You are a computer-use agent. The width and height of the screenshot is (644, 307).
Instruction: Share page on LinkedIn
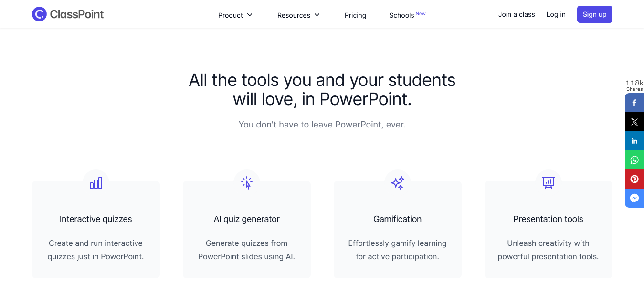tap(634, 141)
